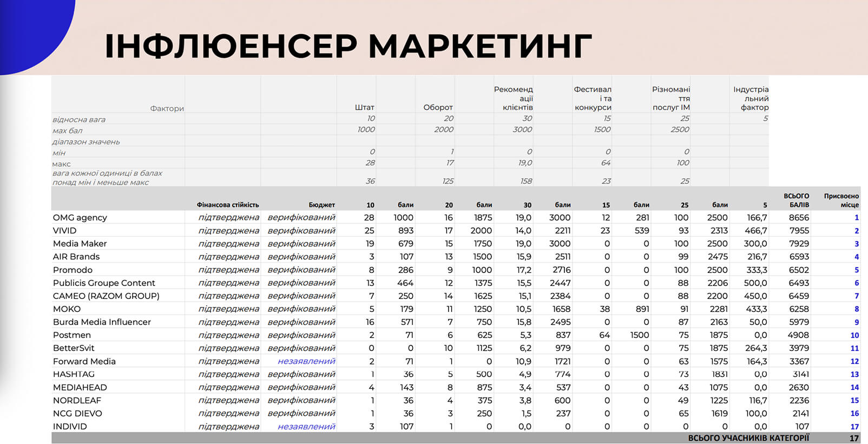Click the Штат factor header
The width and height of the screenshot is (868, 444).
click(x=365, y=108)
